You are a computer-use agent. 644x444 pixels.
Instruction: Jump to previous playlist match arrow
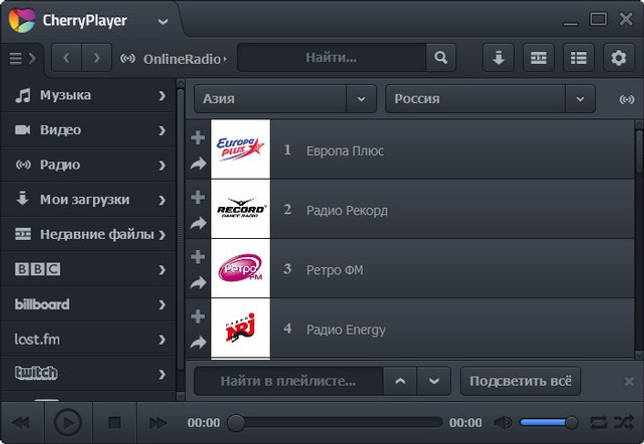[x=400, y=381]
